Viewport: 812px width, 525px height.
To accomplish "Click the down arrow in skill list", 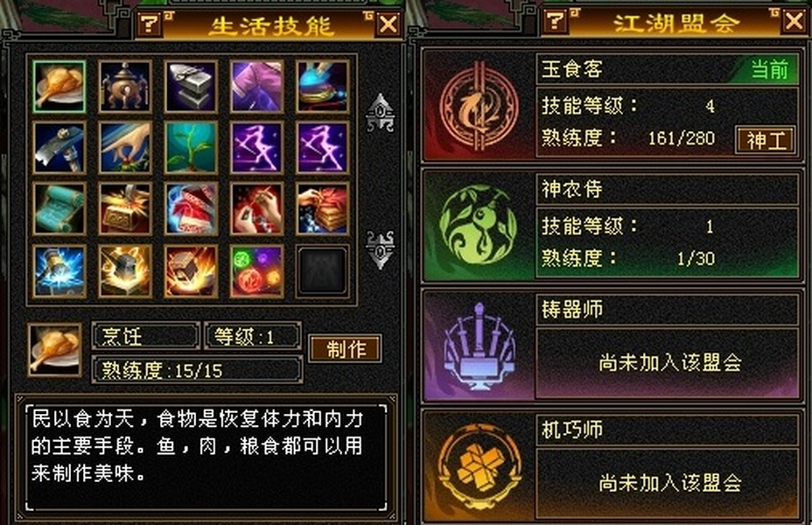I will (380, 250).
